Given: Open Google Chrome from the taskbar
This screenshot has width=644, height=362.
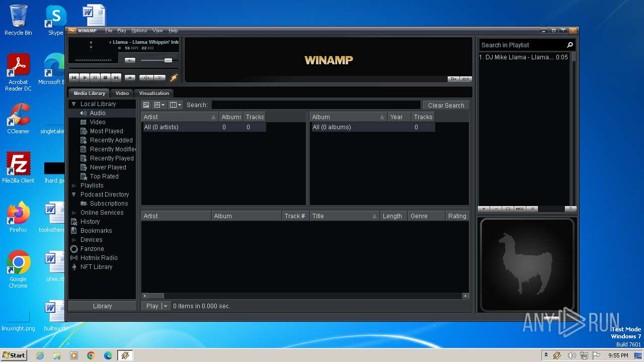Looking at the screenshot, I should pos(91,355).
